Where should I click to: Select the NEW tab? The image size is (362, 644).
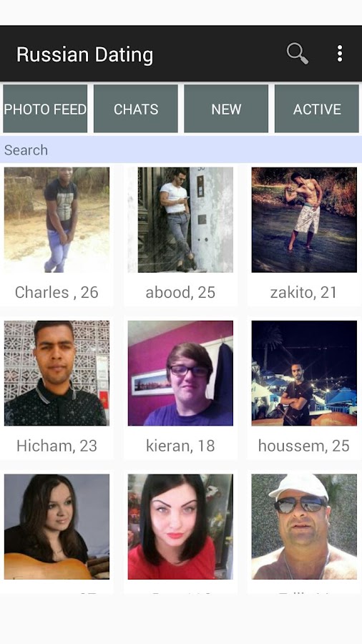click(226, 109)
